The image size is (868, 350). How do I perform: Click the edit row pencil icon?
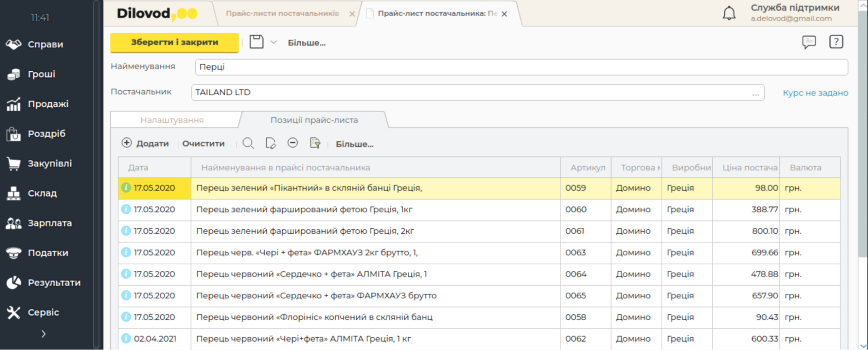pos(271,143)
